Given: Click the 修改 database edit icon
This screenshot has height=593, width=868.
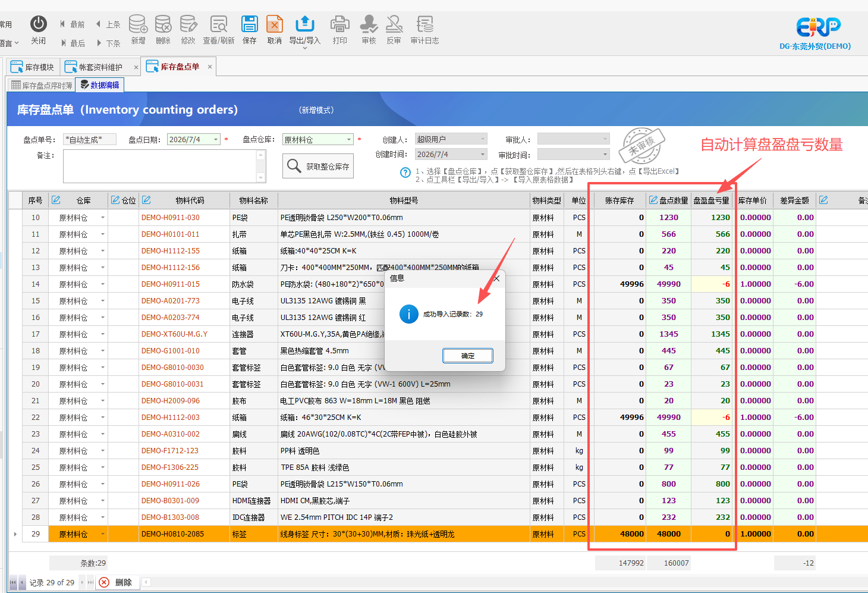Looking at the screenshot, I should 188,24.
